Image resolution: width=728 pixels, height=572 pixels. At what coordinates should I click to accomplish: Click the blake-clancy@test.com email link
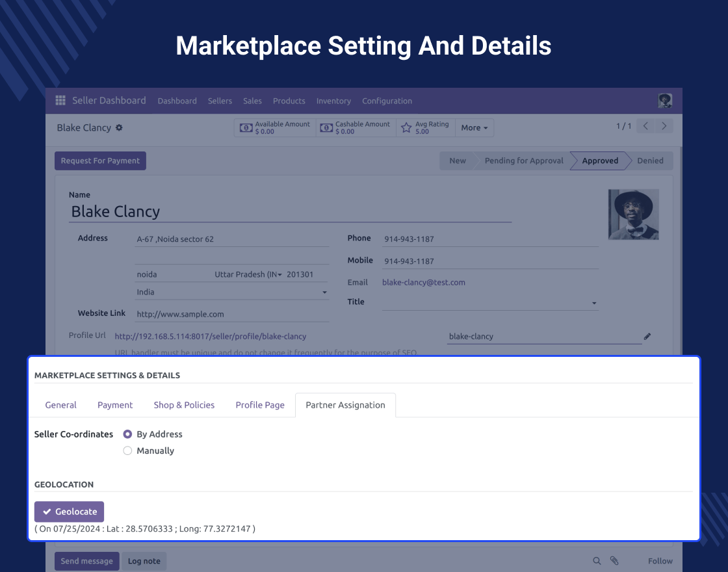(423, 282)
